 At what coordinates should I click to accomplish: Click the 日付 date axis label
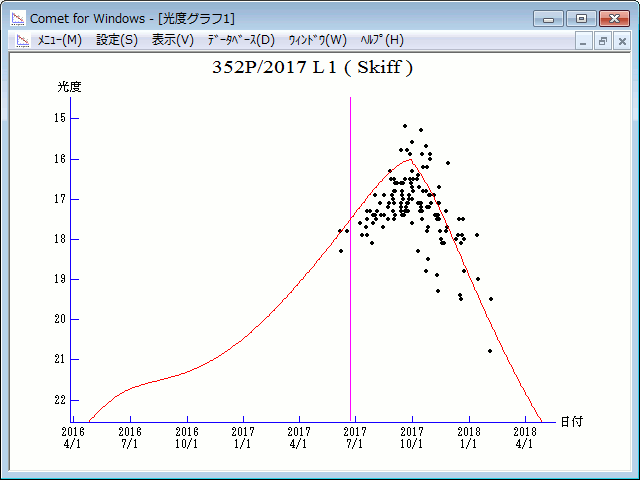[571, 422]
